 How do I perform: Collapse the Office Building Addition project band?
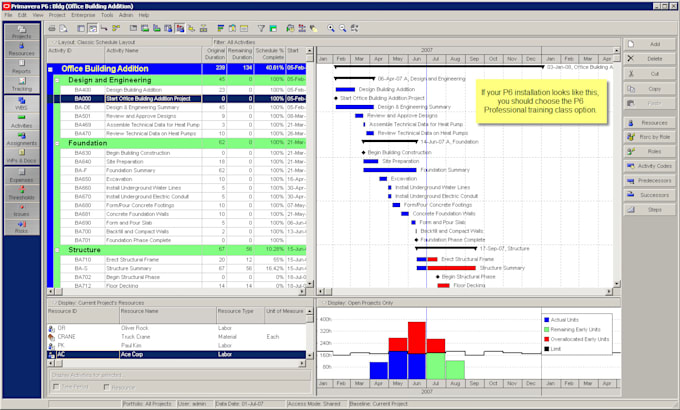(x=50, y=69)
